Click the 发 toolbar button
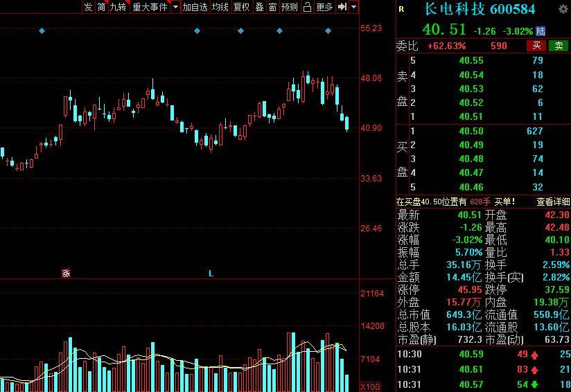This screenshot has width=571, height=392. [x=88, y=7]
